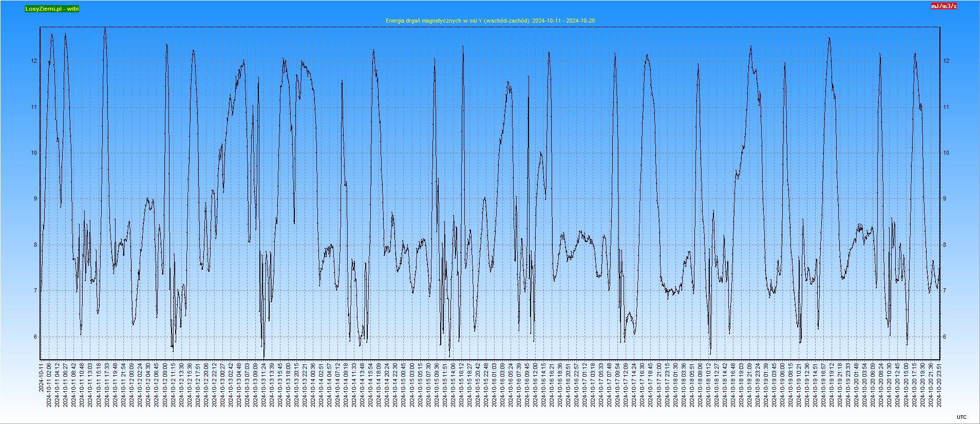Select the 9 tick on left axis

coord(35,199)
